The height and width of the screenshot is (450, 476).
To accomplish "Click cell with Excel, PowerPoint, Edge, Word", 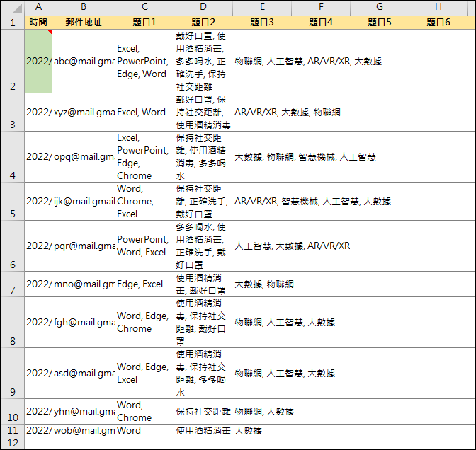I will point(144,62).
